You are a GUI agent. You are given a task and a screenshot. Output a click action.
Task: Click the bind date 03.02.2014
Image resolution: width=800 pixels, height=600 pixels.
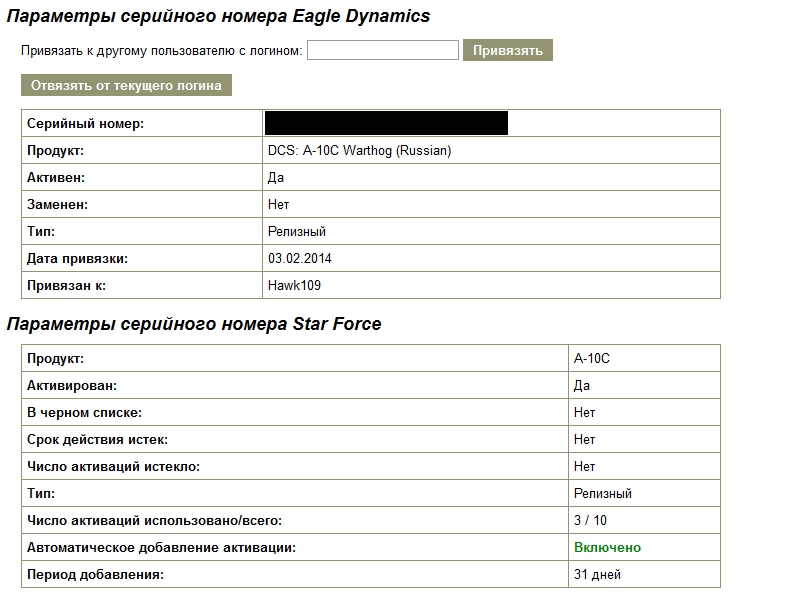(x=299, y=258)
